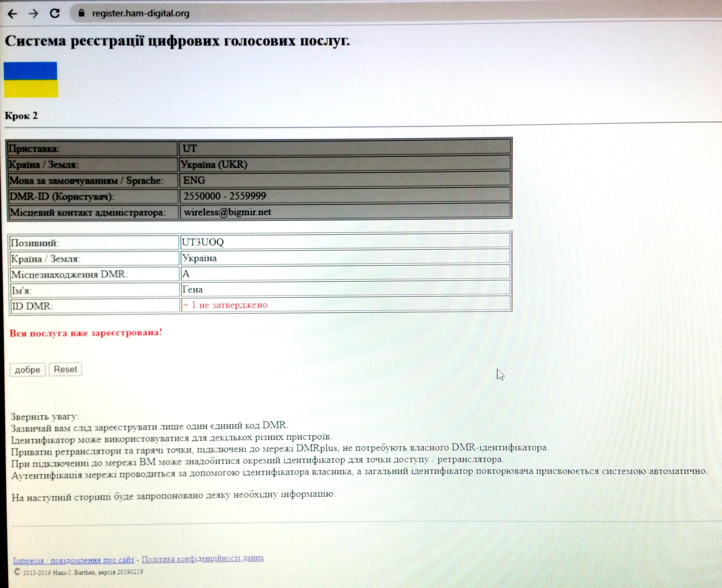Open Політика конфіденційності даних link
The width and height of the screenshot is (722, 588).
(202, 559)
